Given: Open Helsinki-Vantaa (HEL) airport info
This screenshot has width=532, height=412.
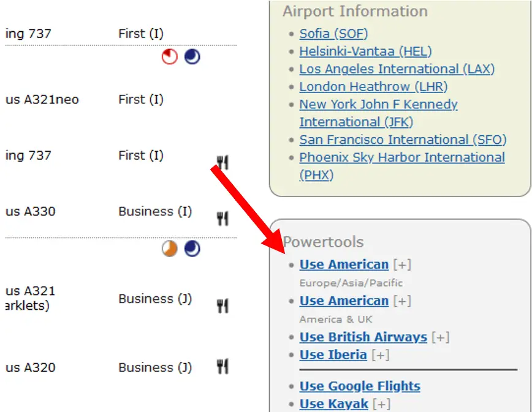Looking at the screenshot, I should 365,52.
